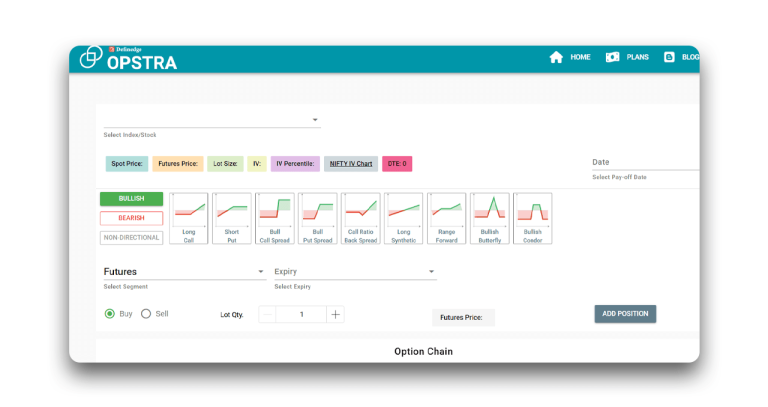Open the NIFTY IV Chart link
Viewport: 768px width, 407px height.
[351, 164]
